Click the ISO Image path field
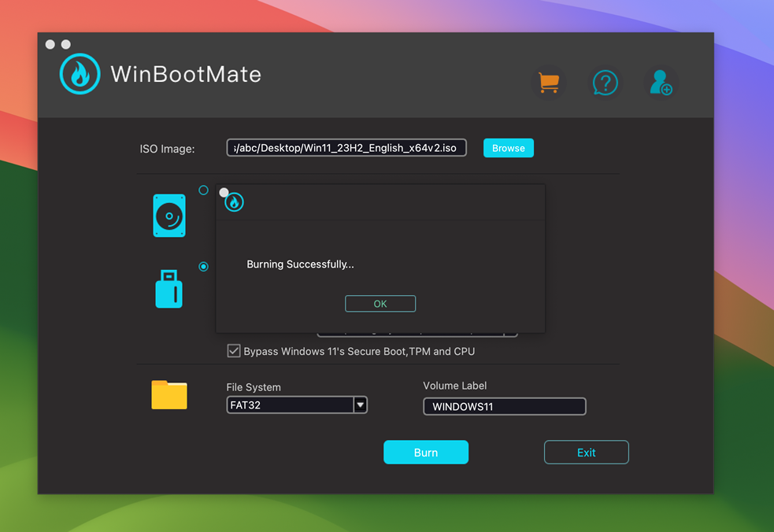The width and height of the screenshot is (774, 532). coord(346,147)
